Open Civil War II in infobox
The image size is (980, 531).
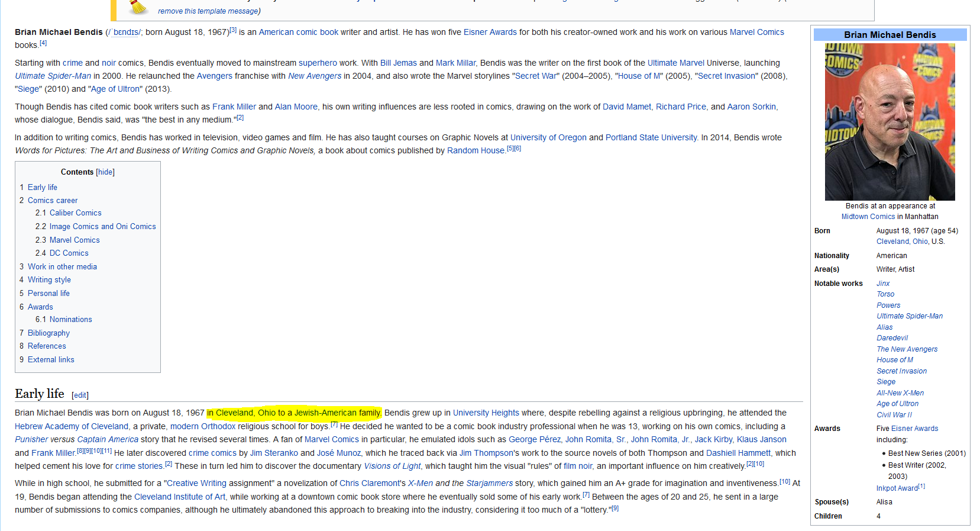894,415
